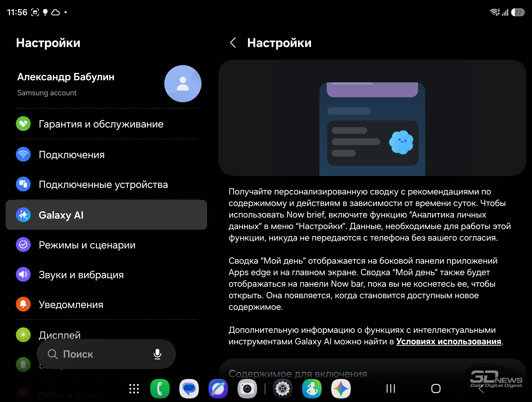532x402 pixels.
Task: Focus the Поиск search field
Action: coord(106,354)
